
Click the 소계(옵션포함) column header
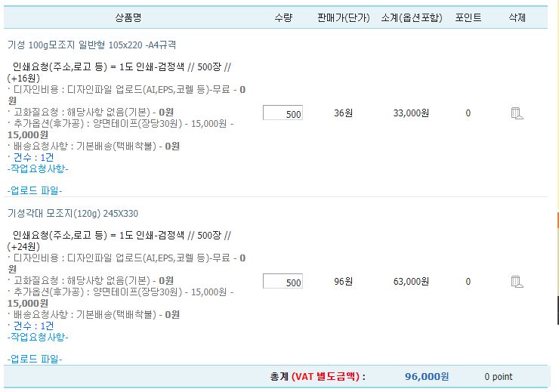[x=412, y=17]
